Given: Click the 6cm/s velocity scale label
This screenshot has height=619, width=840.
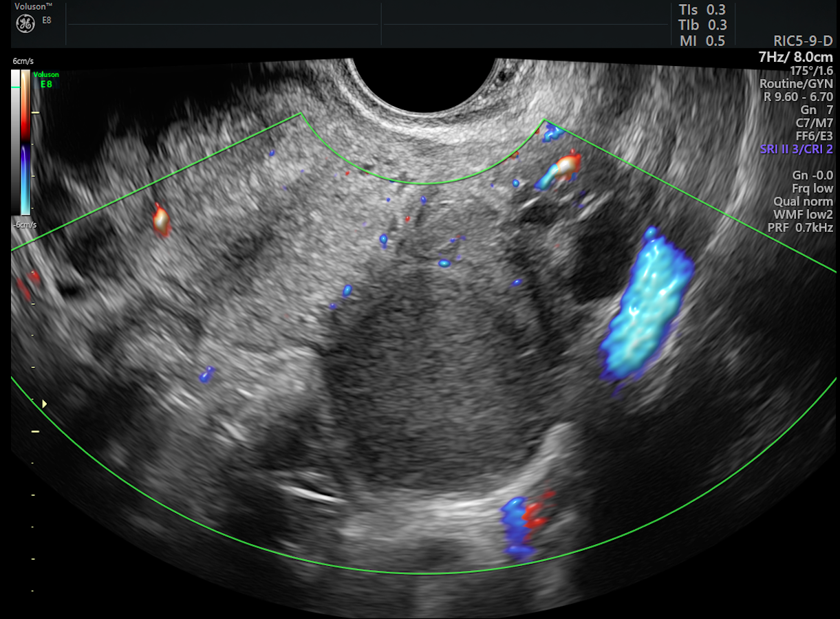Looking at the screenshot, I should [23, 61].
